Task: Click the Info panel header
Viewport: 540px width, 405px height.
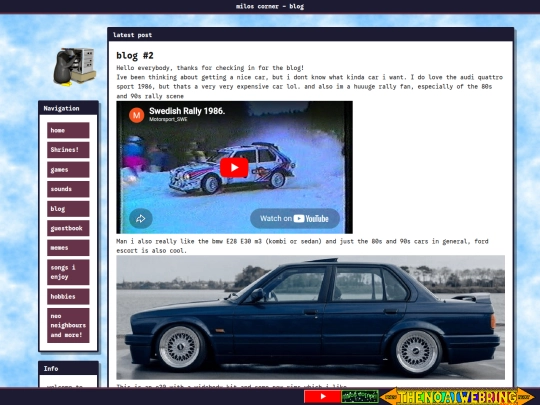Action: point(68,368)
